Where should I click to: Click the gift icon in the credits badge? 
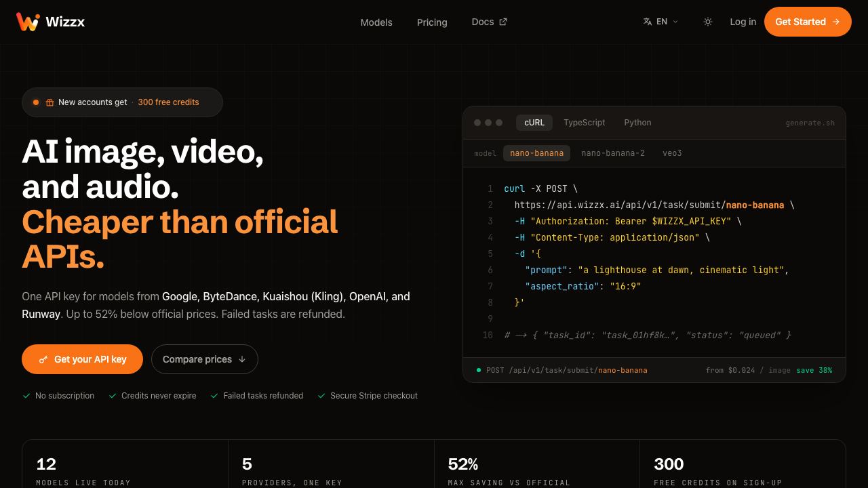(50, 102)
